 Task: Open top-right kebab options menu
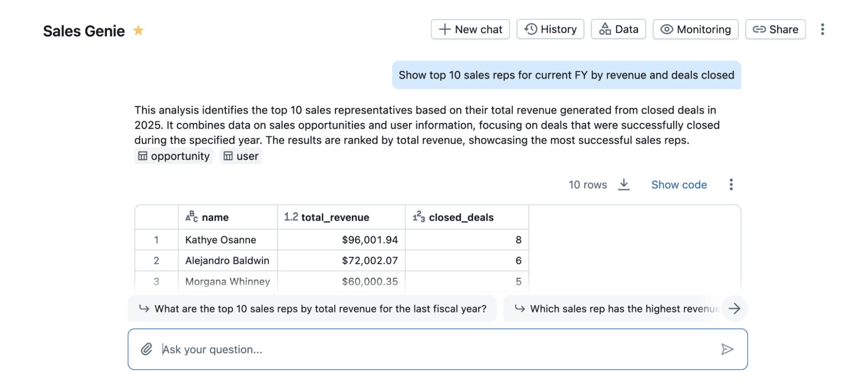pos(822,30)
